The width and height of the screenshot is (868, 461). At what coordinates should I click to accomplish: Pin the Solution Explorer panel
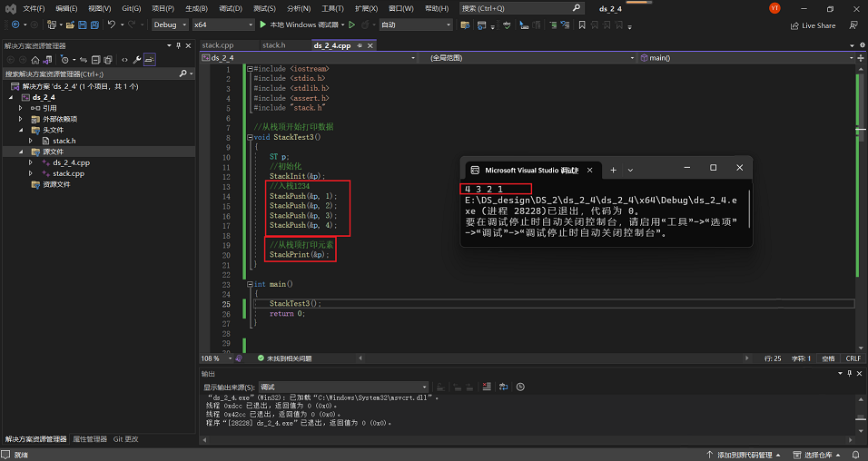(178, 46)
